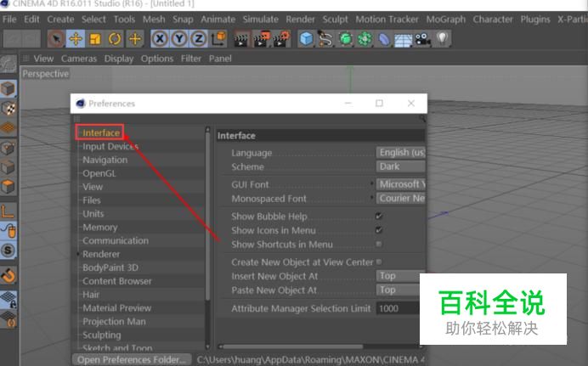Select Navigation preferences category
588x366 pixels.
pos(105,160)
